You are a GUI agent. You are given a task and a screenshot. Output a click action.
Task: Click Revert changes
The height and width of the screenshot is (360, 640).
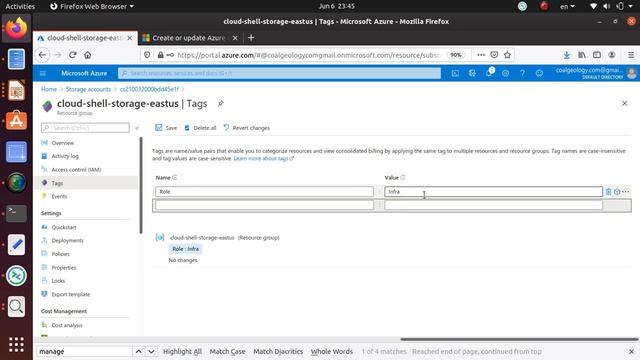click(247, 128)
